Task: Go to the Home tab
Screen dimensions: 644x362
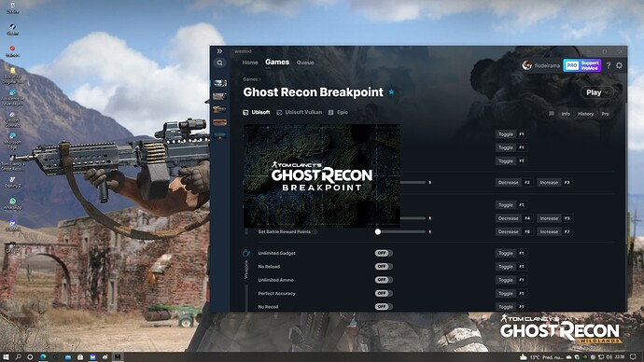Action: 250,63
